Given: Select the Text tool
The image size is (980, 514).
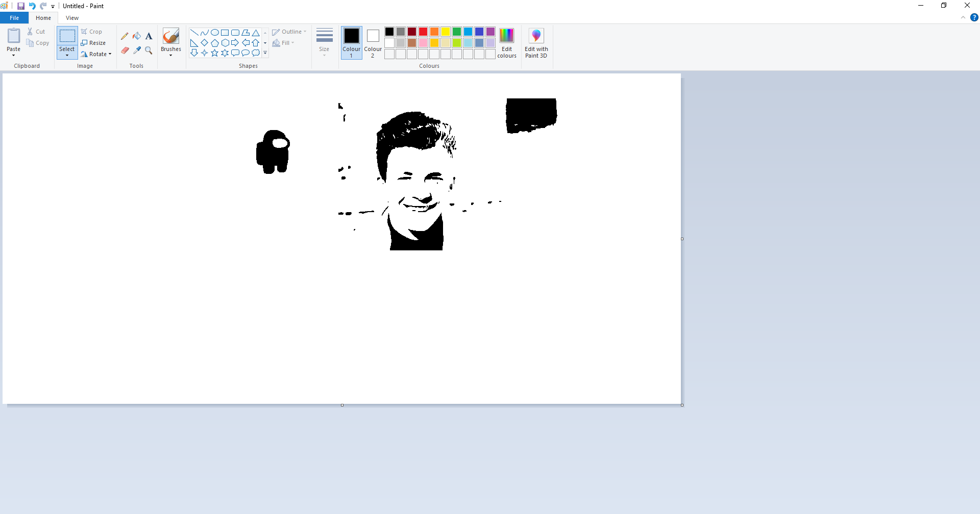Looking at the screenshot, I should click(149, 36).
